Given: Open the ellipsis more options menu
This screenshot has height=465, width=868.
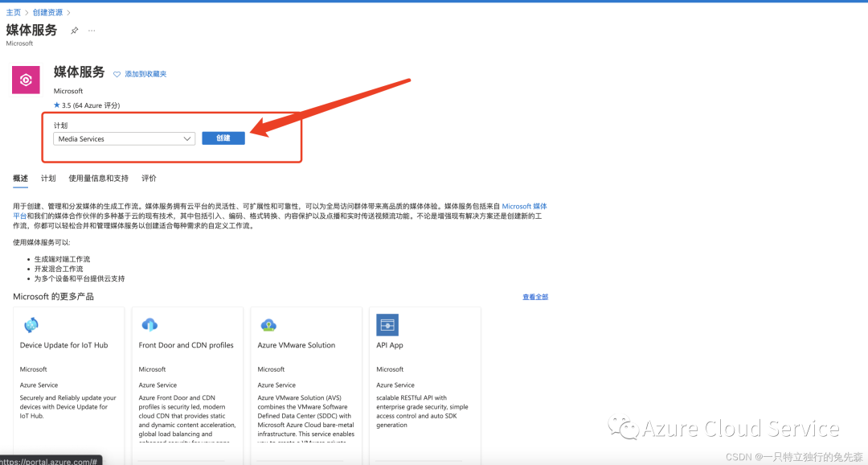Looking at the screenshot, I should click(92, 31).
